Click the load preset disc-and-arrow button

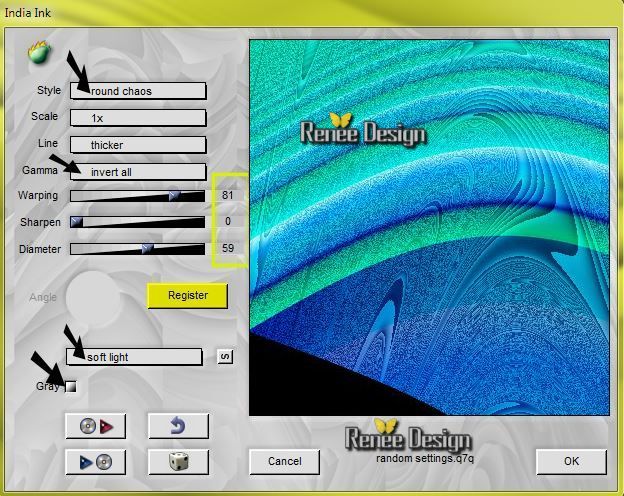pyautogui.click(x=96, y=426)
